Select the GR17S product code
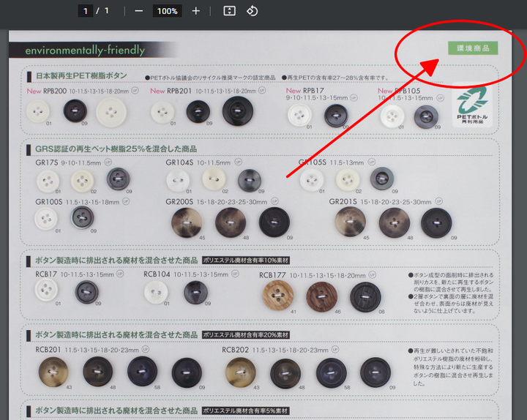This screenshot has width=527, height=420. (x=47, y=162)
